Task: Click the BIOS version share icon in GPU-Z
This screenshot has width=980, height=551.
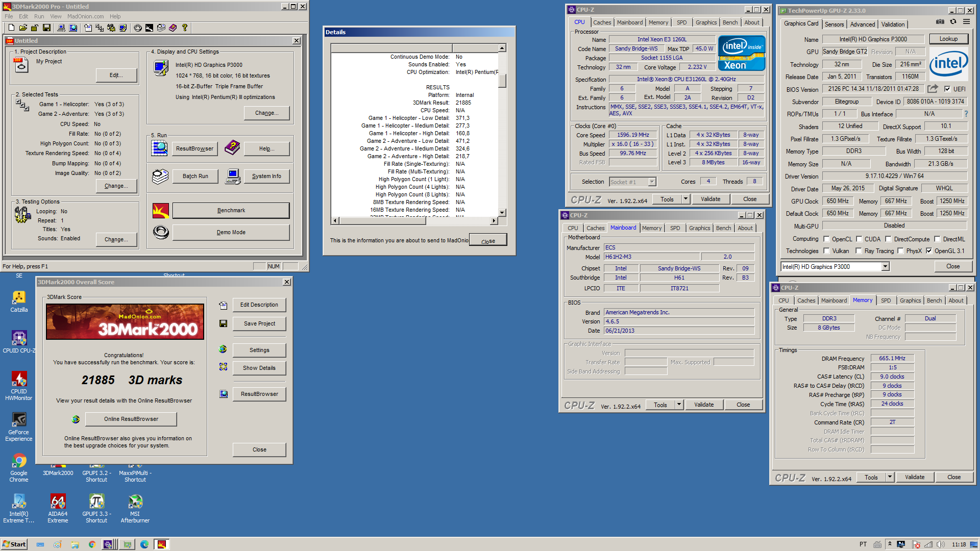Action: (933, 89)
